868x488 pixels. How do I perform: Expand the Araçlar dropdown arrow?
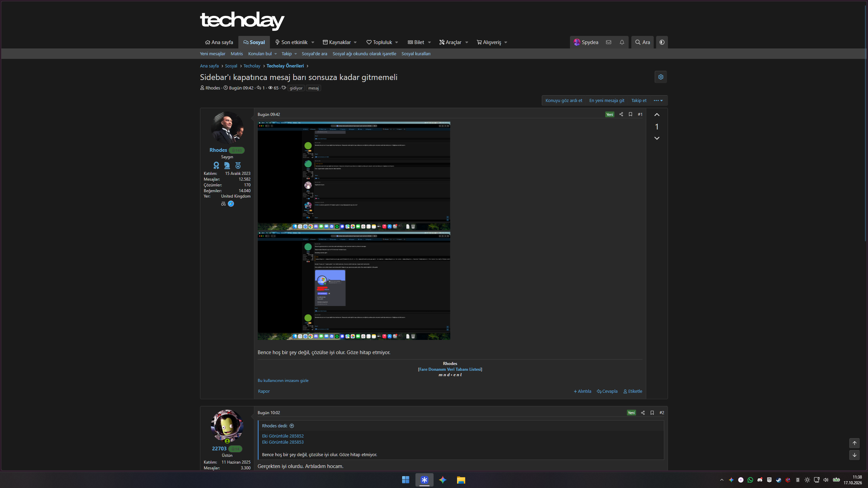point(467,42)
